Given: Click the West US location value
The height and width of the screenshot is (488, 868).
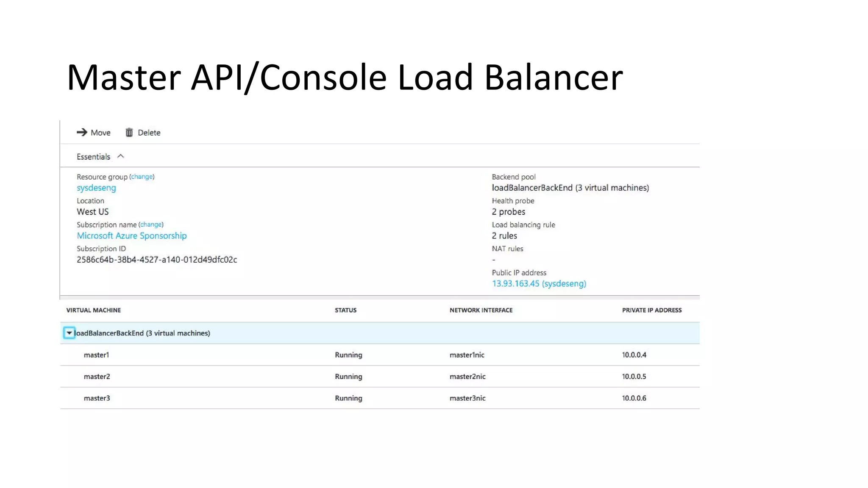Looking at the screenshot, I should click(93, 212).
